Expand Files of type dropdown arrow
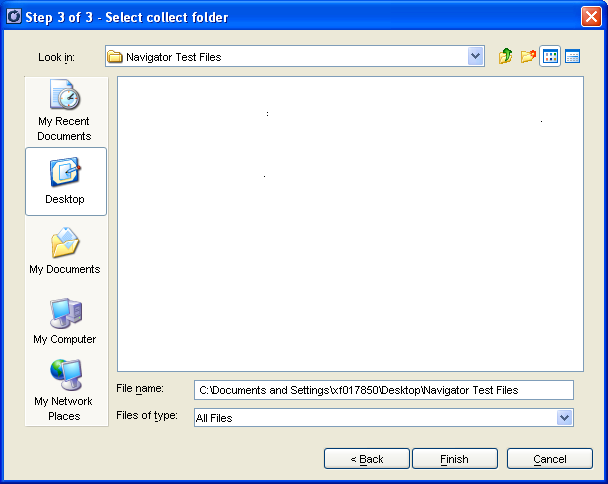 tap(564, 418)
